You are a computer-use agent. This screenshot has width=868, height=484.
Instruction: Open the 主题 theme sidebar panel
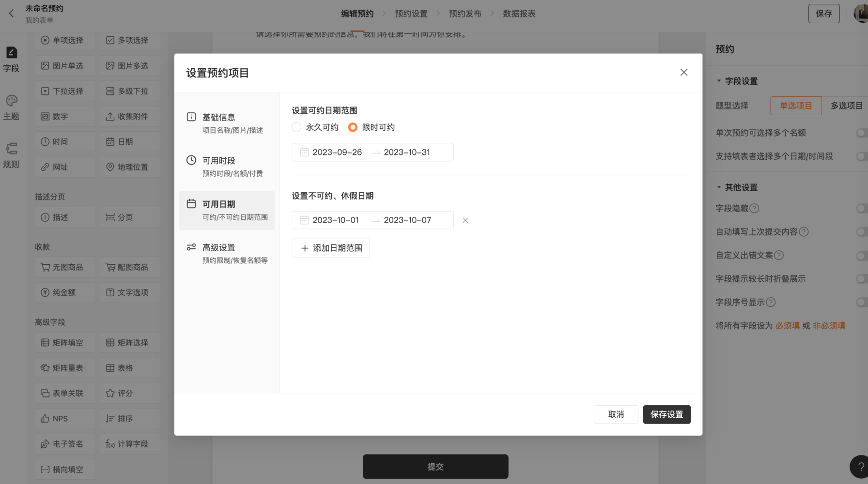tap(11, 107)
